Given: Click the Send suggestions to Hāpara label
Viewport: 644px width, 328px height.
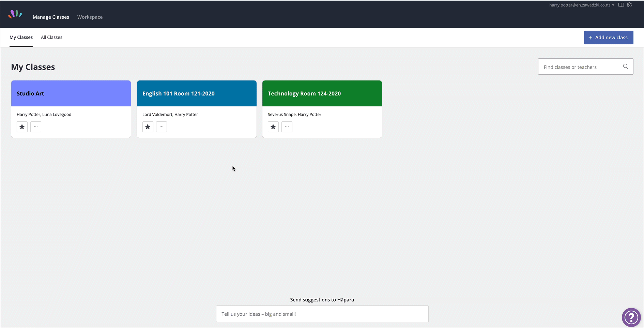Looking at the screenshot, I should (x=322, y=300).
